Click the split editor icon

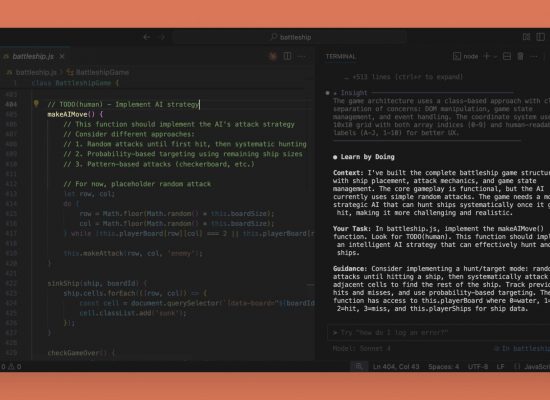click(287, 56)
